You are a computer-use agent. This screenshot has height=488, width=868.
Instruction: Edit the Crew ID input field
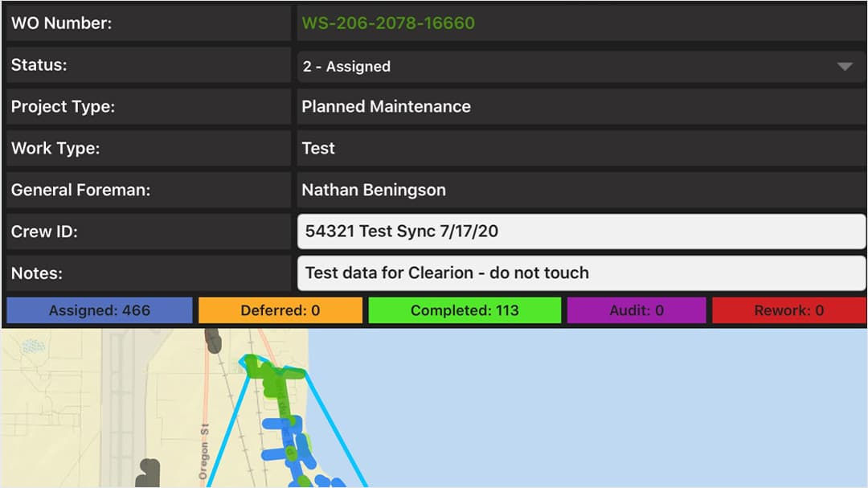pyautogui.click(x=581, y=231)
